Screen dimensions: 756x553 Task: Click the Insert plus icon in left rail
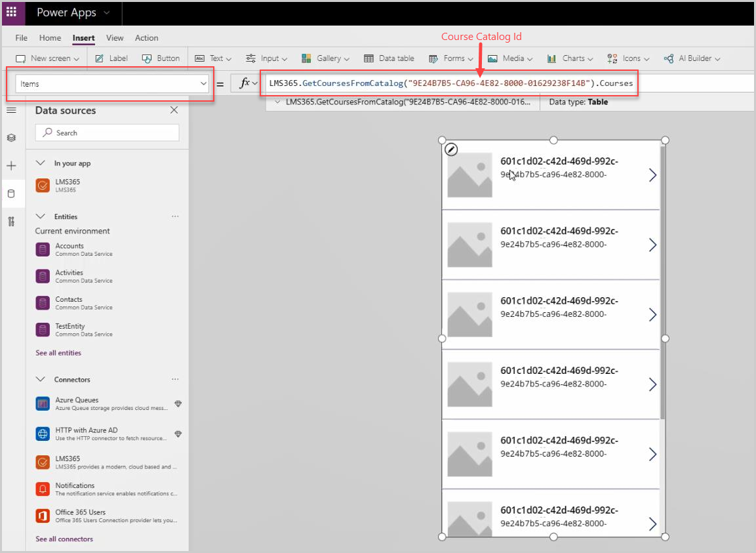[11, 166]
